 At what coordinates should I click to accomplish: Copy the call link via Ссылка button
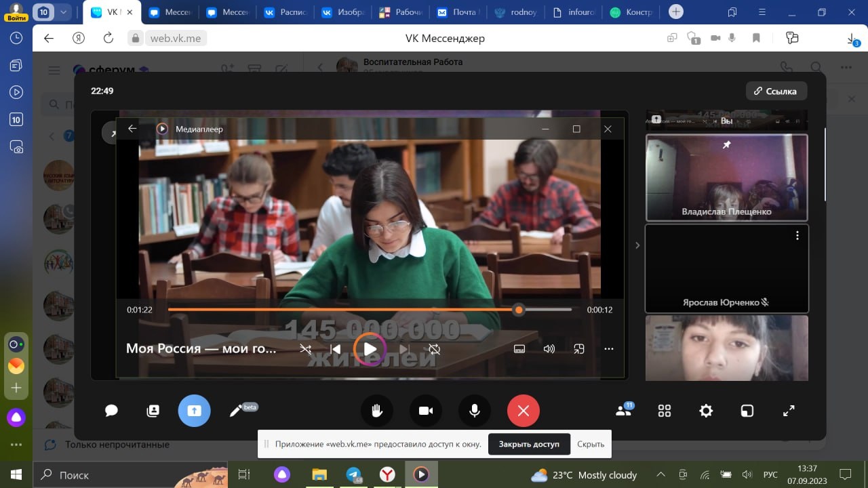pyautogui.click(x=776, y=91)
